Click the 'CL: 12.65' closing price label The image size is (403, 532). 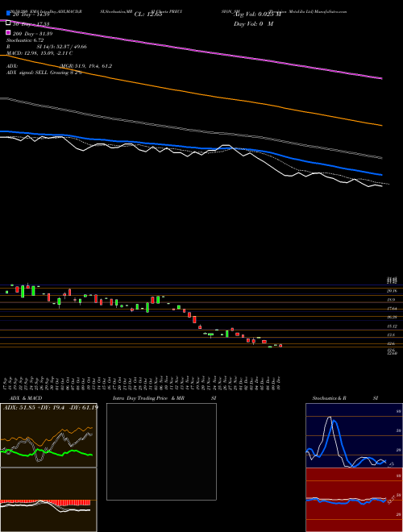coord(148,15)
